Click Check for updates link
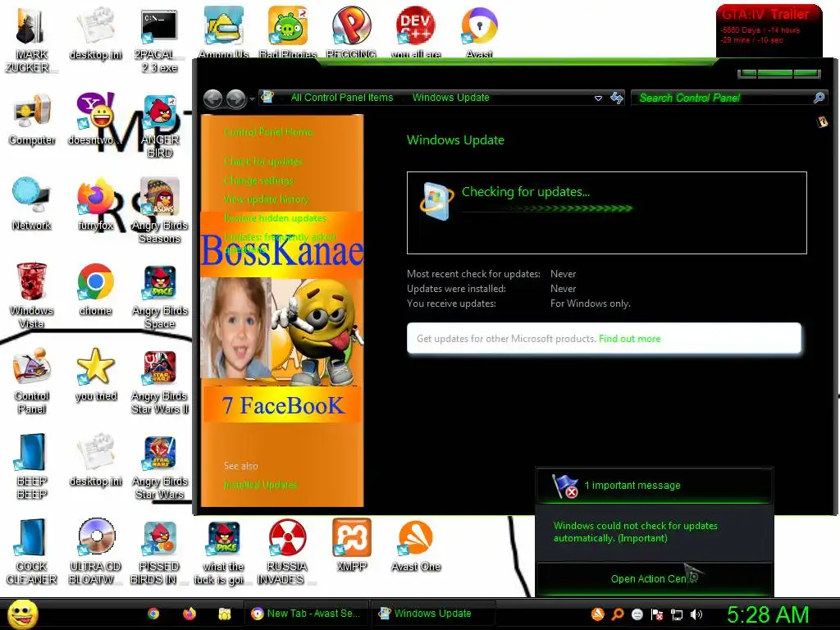This screenshot has width=840, height=630. coord(263,162)
